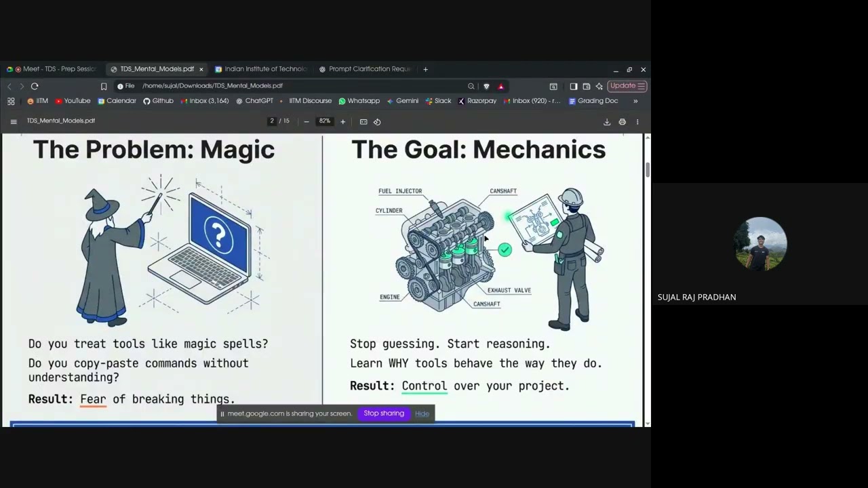
Task: Reload the current page
Action: (35, 86)
